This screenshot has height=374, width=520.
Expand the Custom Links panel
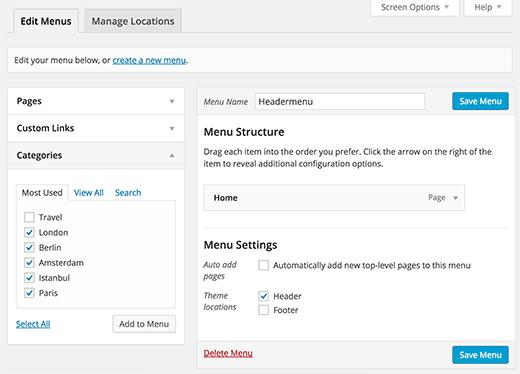(96, 128)
